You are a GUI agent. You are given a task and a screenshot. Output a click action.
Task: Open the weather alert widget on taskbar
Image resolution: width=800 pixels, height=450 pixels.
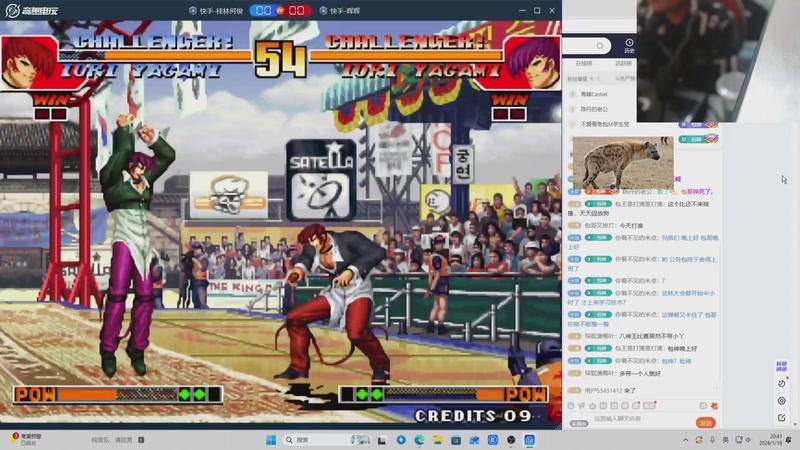(x=27, y=439)
